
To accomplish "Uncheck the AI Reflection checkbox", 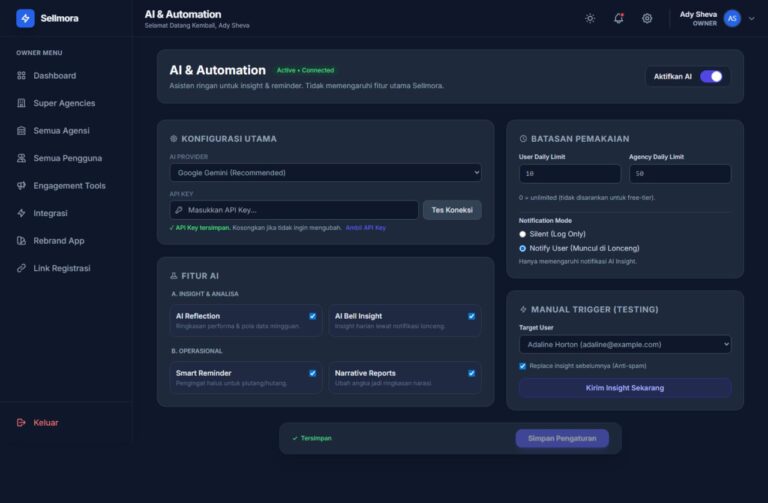I will pos(313,316).
